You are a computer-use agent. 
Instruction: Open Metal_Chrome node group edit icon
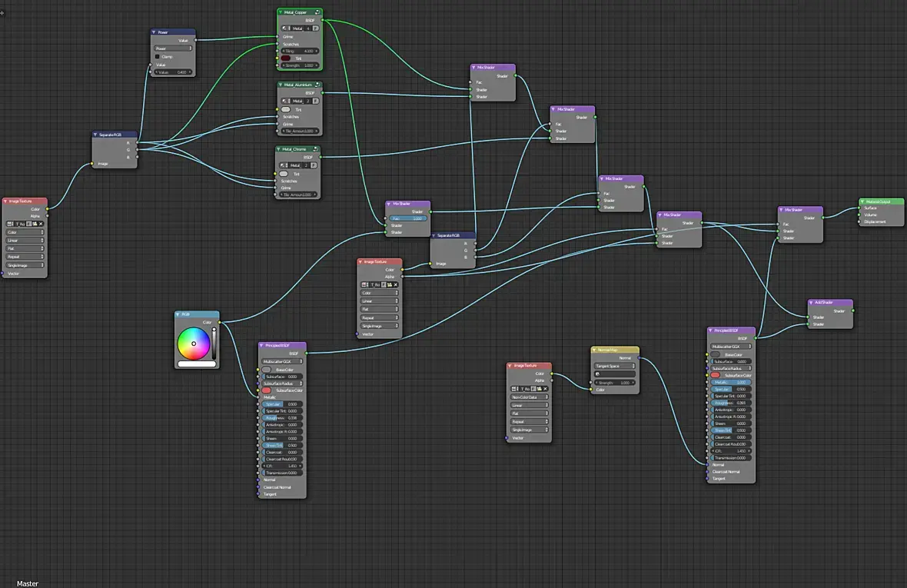click(x=315, y=149)
